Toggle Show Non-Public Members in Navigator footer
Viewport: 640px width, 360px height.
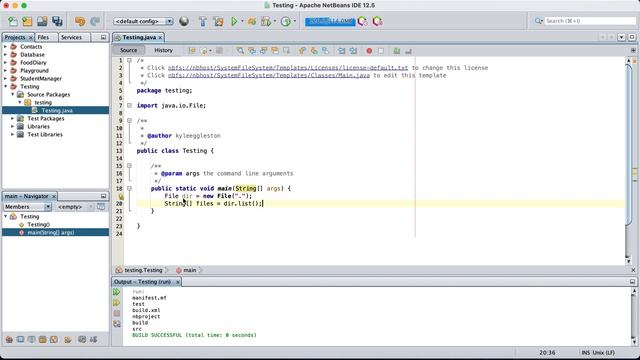point(42,339)
